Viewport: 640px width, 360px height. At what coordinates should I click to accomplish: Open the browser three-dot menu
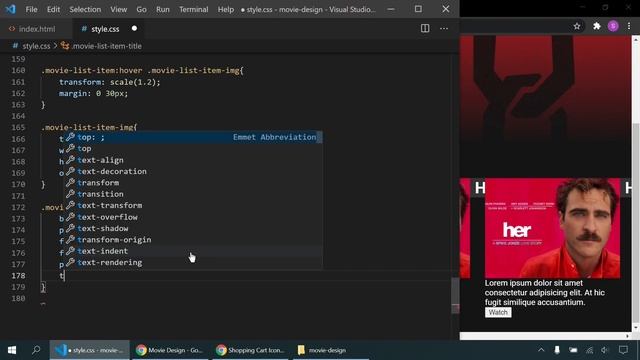click(629, 26)
